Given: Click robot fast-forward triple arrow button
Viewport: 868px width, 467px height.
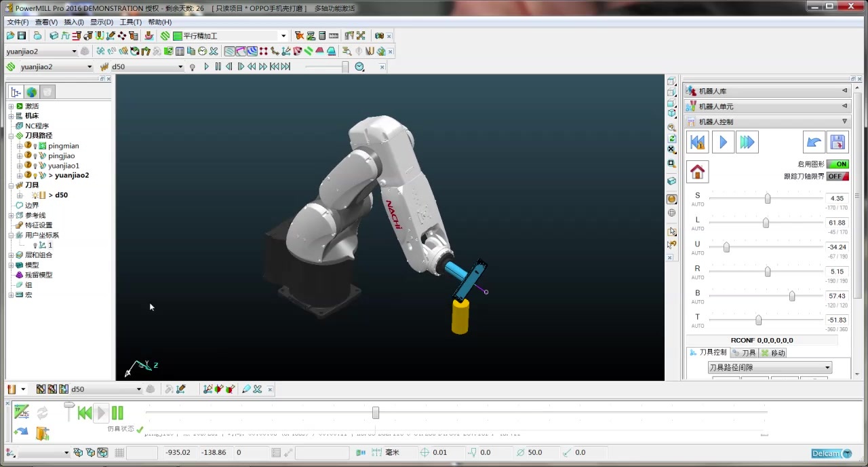Looking at the screenshot, I should click(x=747, y=142).
